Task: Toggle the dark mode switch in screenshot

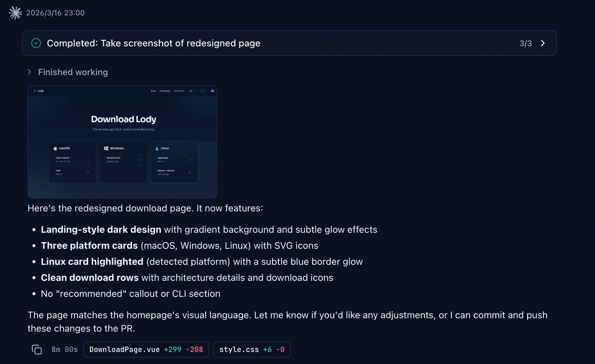Action: [x=203, y=91]
